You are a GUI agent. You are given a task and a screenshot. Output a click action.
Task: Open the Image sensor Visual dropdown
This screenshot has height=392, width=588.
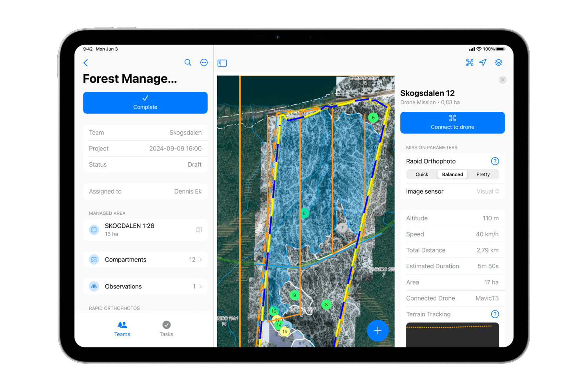coord(487,191)
